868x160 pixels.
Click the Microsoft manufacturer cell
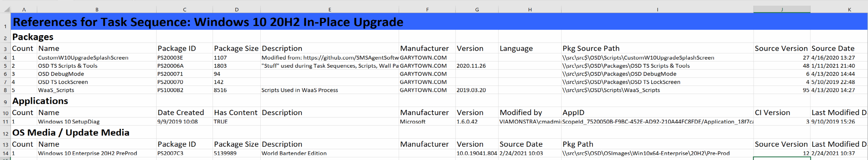[x=413, y=122]
